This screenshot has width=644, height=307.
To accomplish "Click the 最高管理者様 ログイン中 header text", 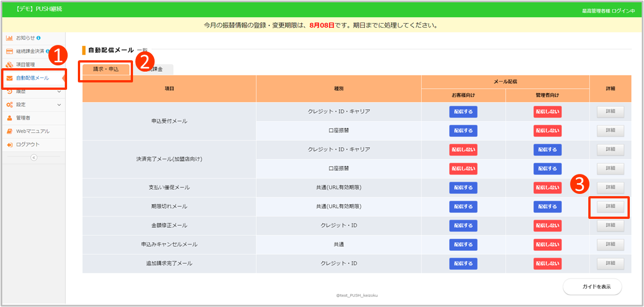I will [609, 11].
